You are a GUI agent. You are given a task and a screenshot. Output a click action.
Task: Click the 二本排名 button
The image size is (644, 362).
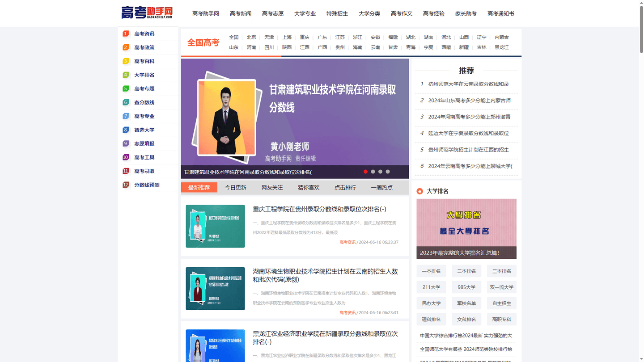[x=466, y=271]
